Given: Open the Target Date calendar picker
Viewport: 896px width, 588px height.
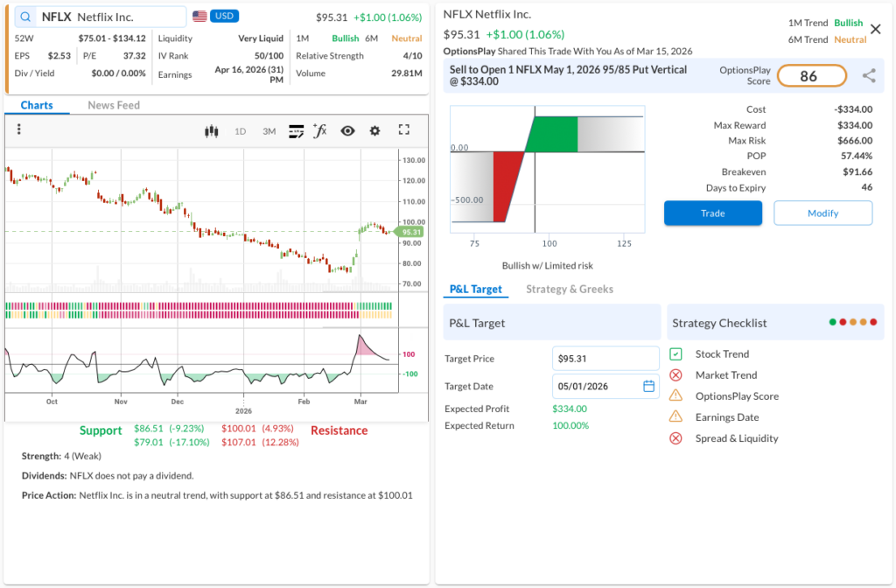Looking at the screenshot, I should pyautogui.click(x=648, y=386).
